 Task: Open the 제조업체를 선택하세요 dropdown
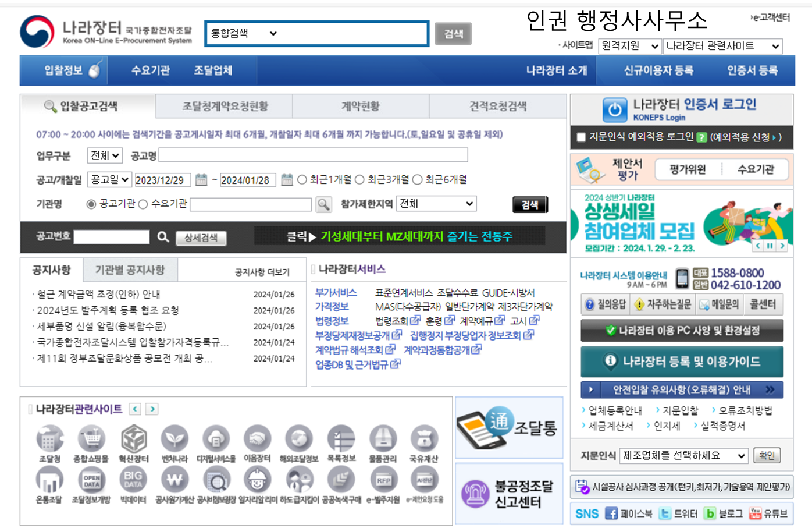[x=684, y=456]
